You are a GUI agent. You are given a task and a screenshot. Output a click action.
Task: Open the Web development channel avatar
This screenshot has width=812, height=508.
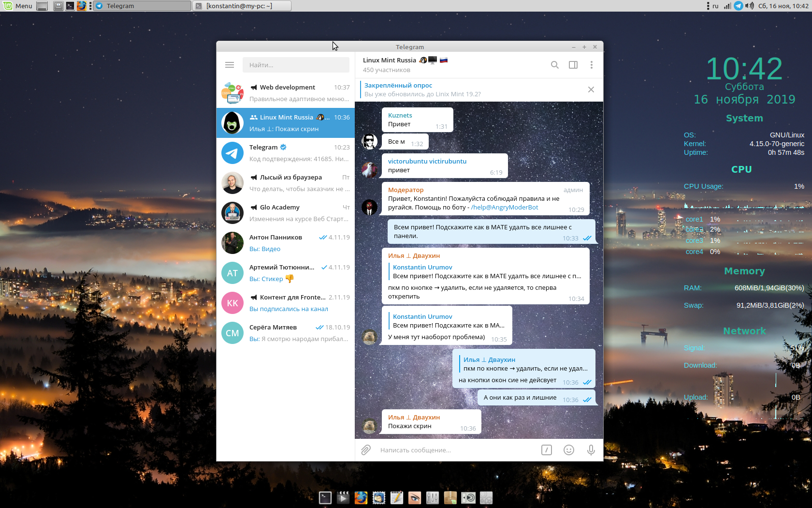point(232,93)
